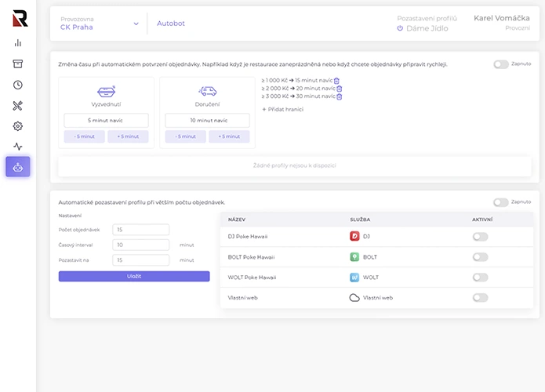
Task: Select the Autobot robot sidebar icon
Action: pos(18,166)
